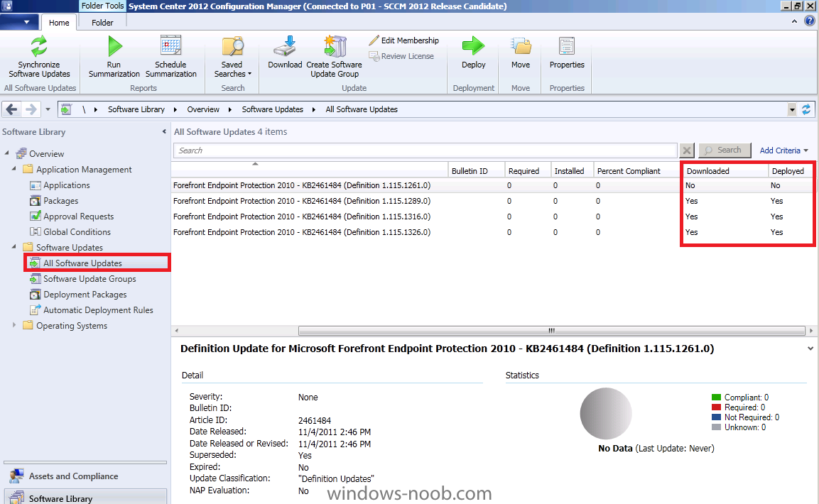819x504 pixels.
Task: Click Software Library in breadcrumb
Action: point(136,109)
